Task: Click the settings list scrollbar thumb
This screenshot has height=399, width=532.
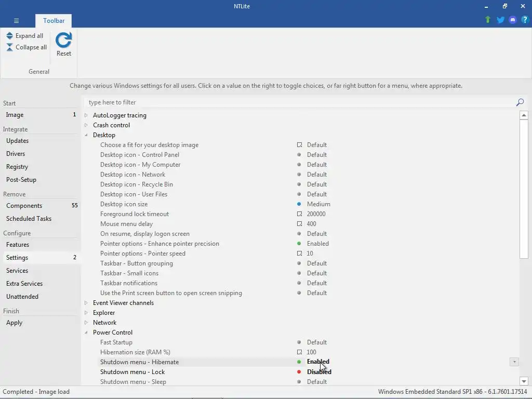Action: pos(524,189)
